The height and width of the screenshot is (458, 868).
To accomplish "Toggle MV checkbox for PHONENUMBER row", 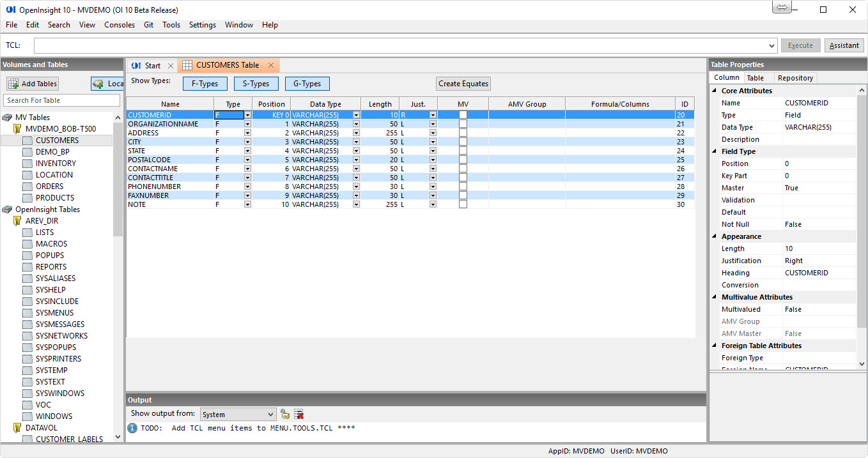I will tap(463, 187).
